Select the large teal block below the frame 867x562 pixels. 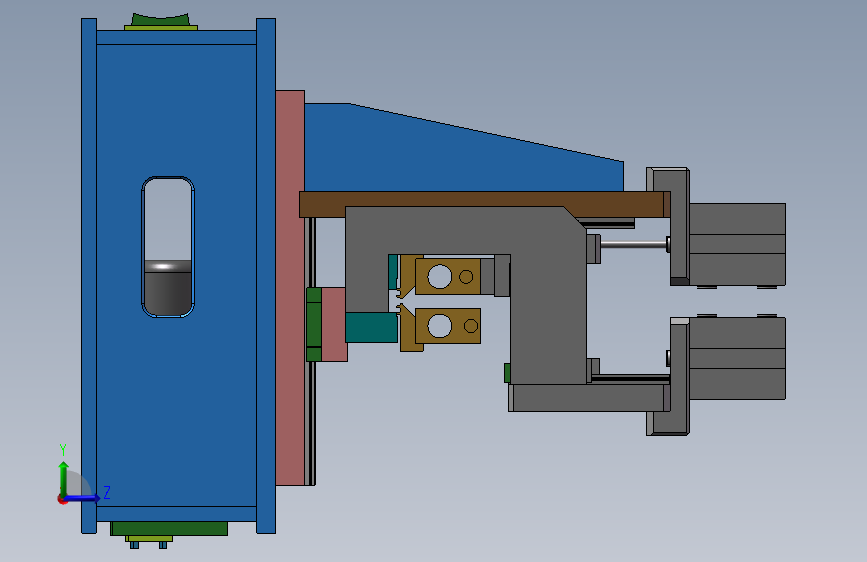[x=371, y=327]
